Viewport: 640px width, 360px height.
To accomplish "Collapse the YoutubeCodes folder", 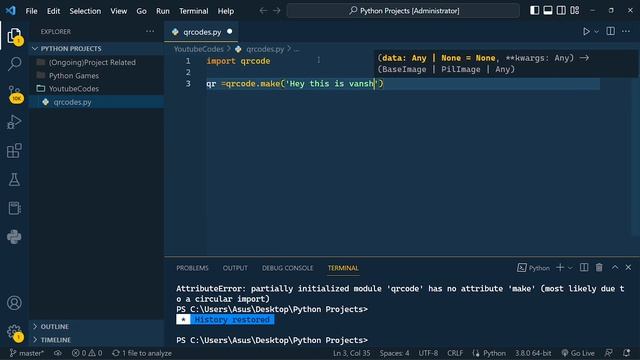I will pyautogui.click(x=96, y=89).
